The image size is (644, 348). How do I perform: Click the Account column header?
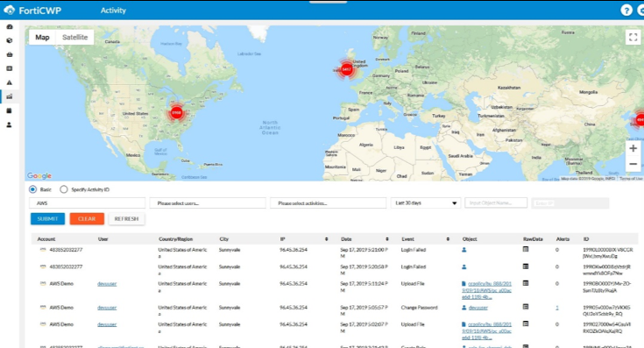pyautogui.click(x=46, y=239)
